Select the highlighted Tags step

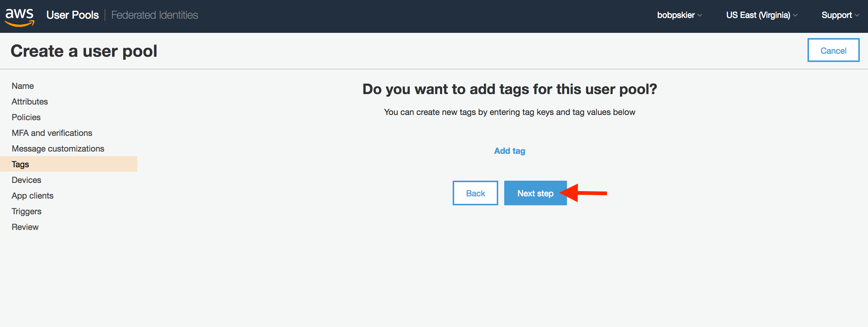pyautogui.click(x=69, y=164)
